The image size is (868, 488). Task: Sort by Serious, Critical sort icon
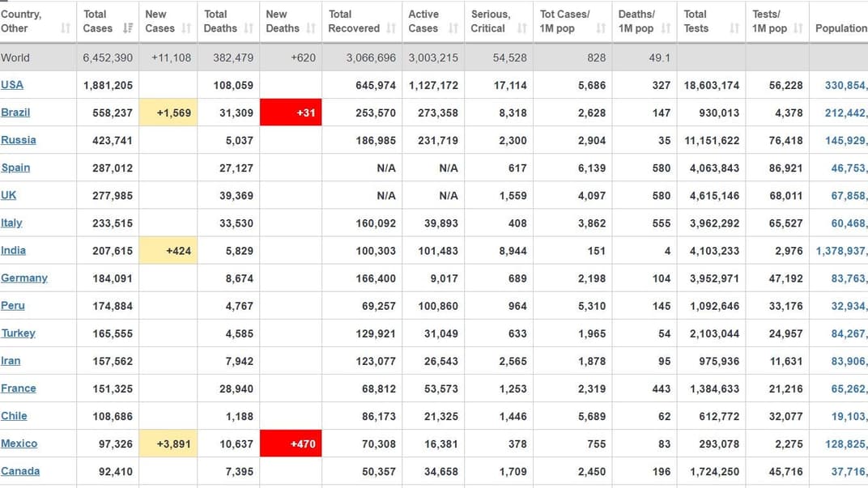pos(522,28)
